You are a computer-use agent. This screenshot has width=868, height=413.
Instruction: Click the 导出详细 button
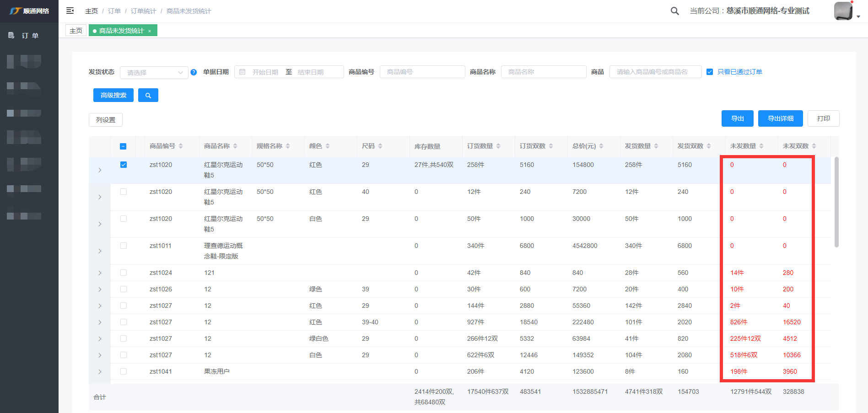click(x=780, y=118)
